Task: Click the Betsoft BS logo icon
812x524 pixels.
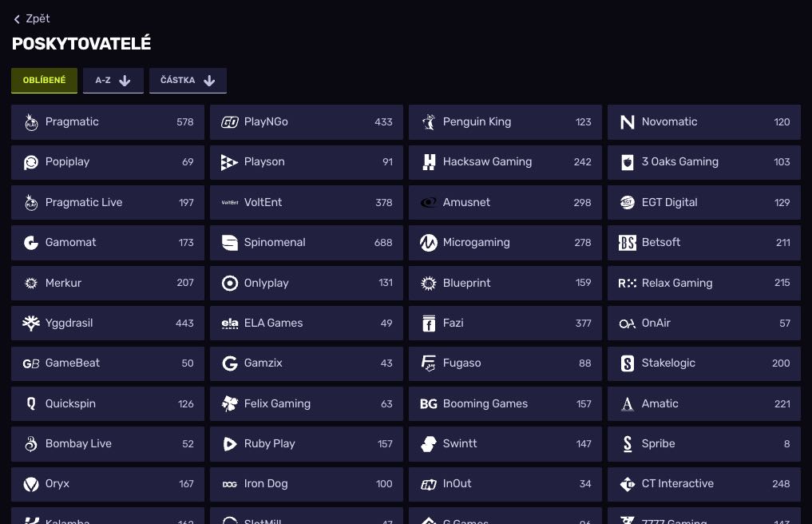Action: pos(628,243)
